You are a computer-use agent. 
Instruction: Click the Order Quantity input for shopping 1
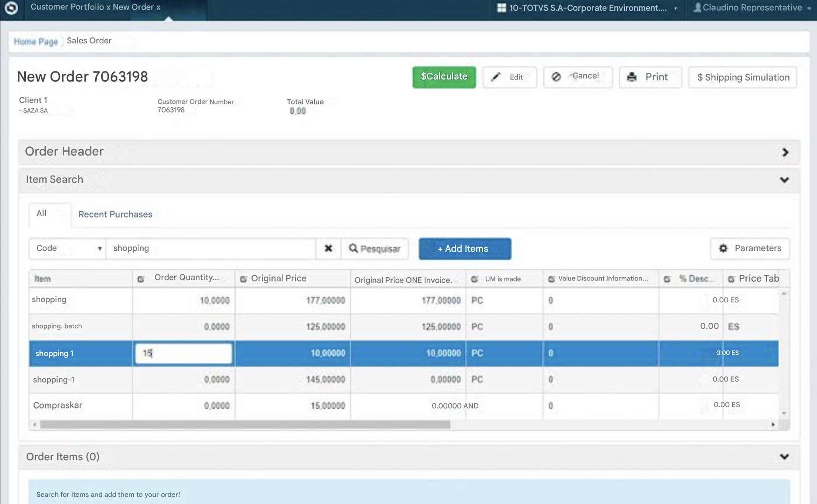[x=183, y=353]
